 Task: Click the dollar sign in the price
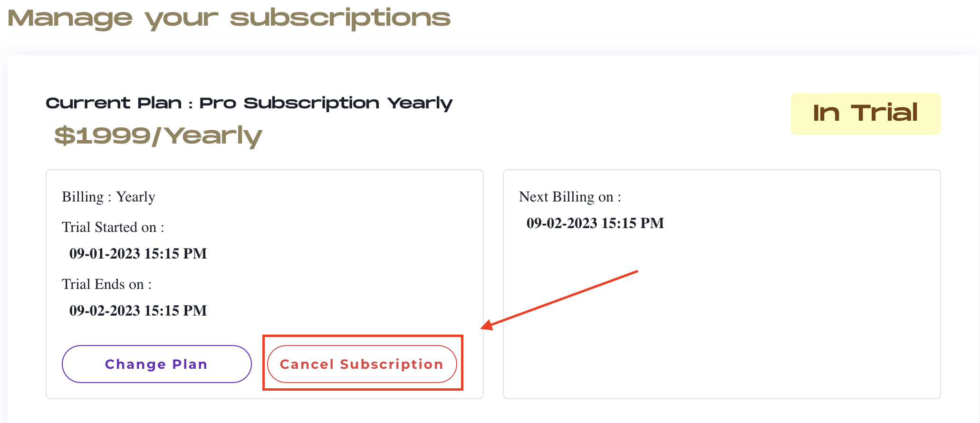pyautogui.click(x=65, y=135)
